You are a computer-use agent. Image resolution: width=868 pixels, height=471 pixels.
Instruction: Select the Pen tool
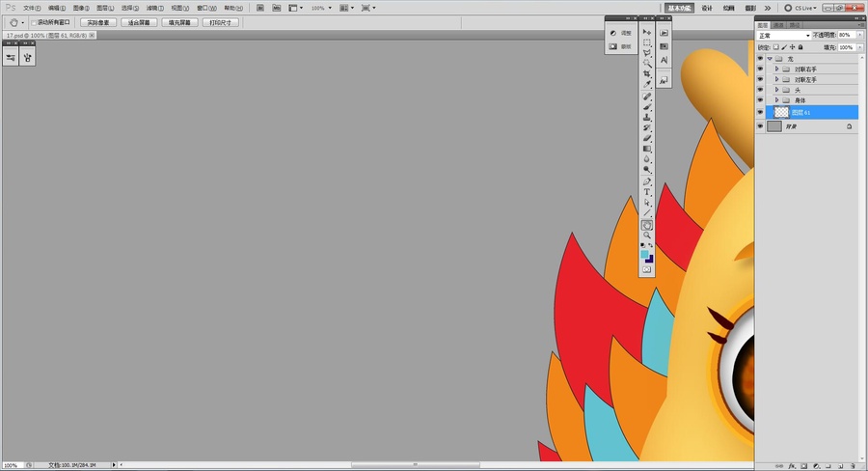tap(646, 181)
